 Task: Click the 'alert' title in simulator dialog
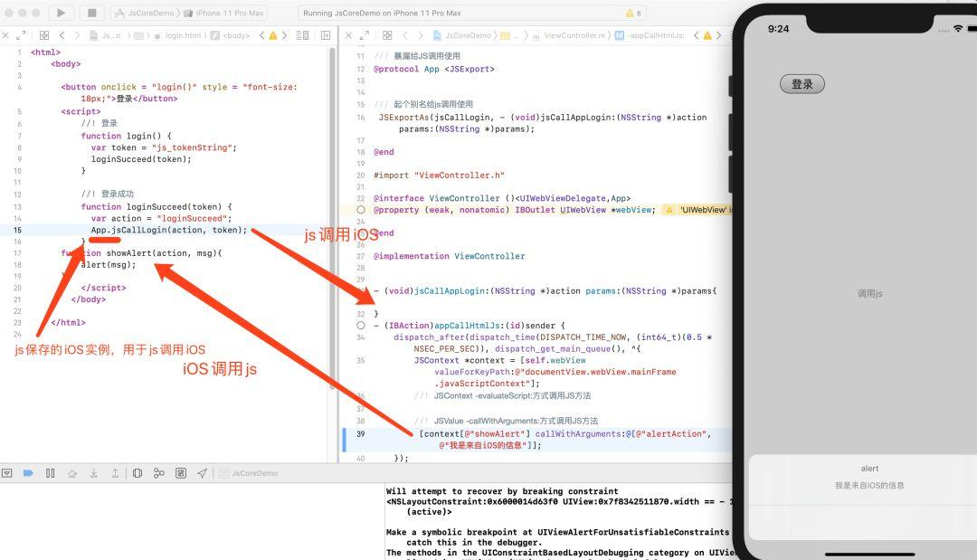click(869, 469)
